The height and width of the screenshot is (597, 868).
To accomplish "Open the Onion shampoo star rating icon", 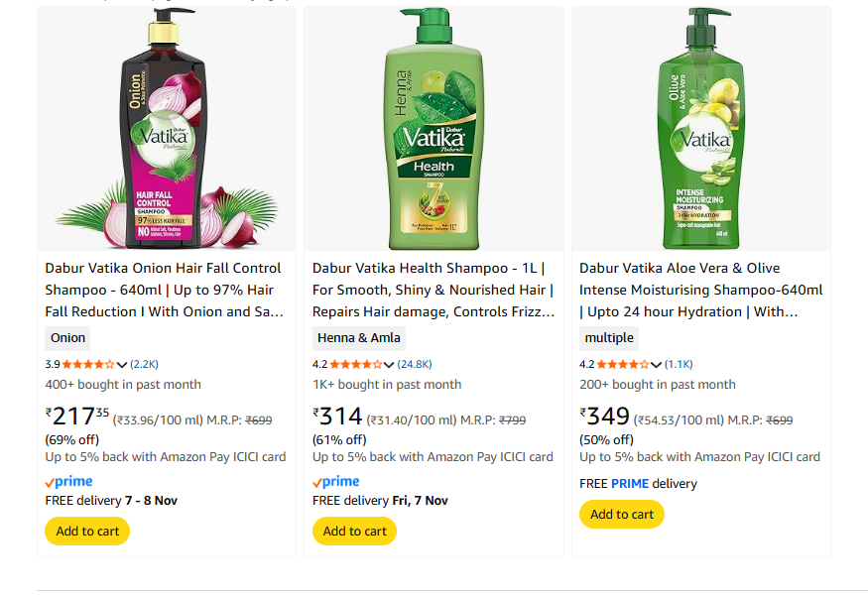I will point(88,364).
